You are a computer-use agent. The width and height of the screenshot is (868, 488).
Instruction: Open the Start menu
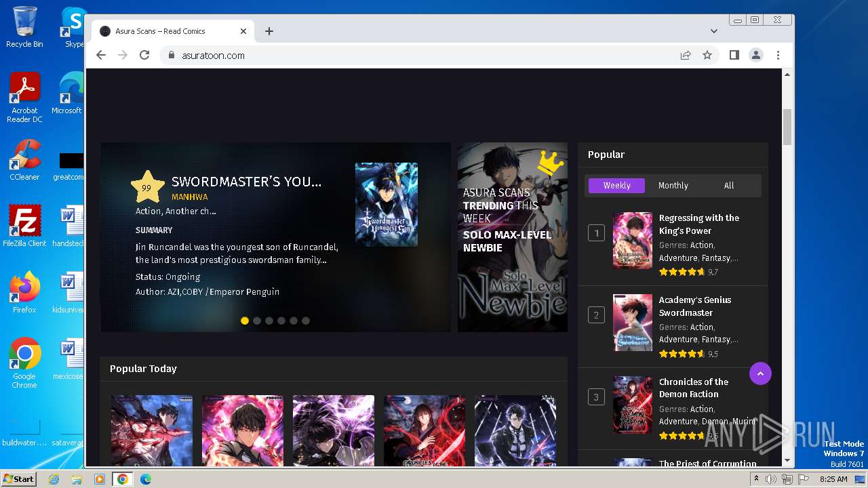[18, 479]
